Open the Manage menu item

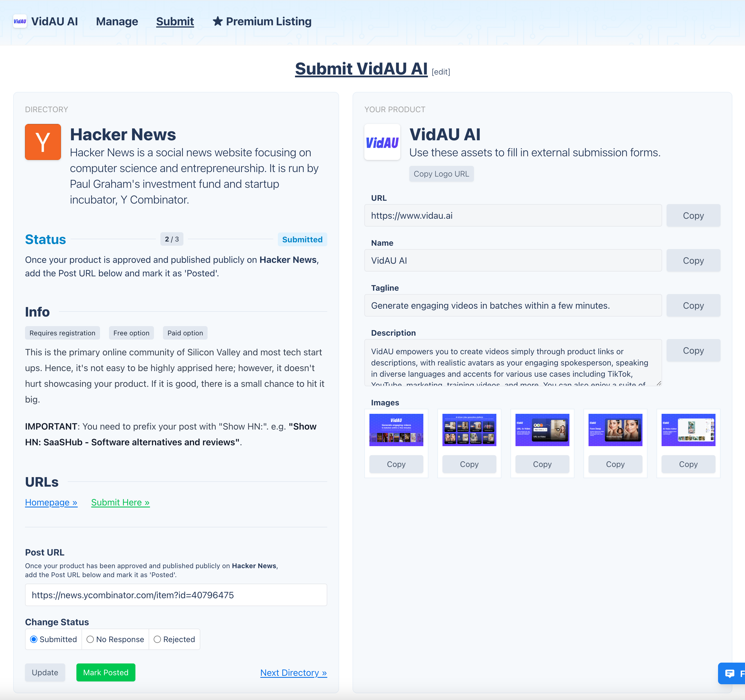tap(117, 21)
